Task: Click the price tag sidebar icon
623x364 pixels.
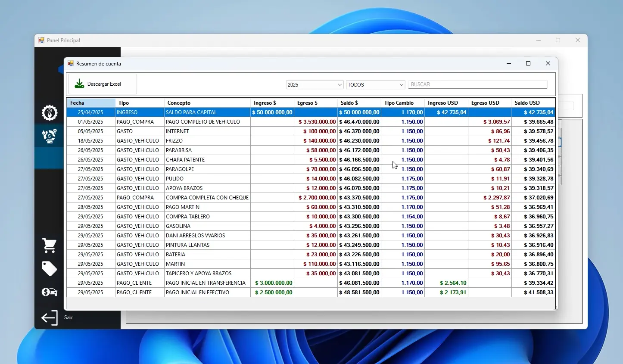Action: point(50,268)
